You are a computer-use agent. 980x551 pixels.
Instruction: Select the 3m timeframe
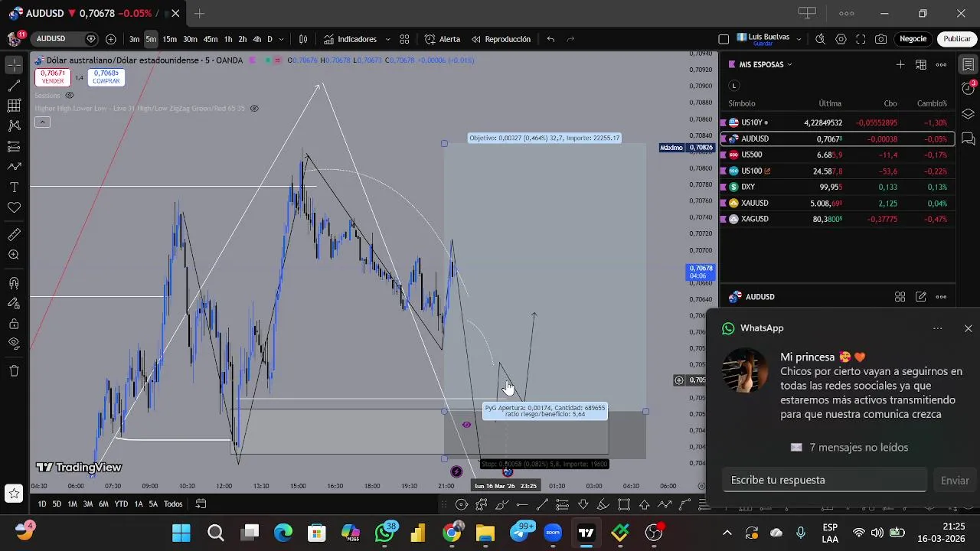[134, 39]
